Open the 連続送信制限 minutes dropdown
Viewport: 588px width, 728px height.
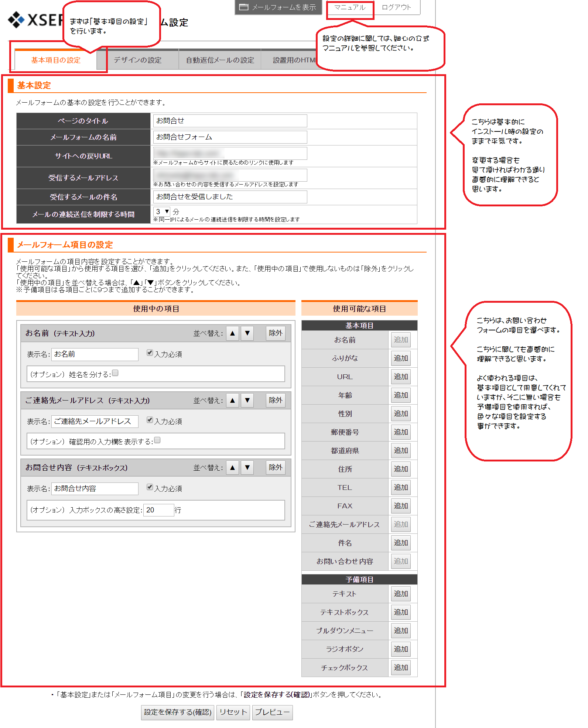[162, 212]
